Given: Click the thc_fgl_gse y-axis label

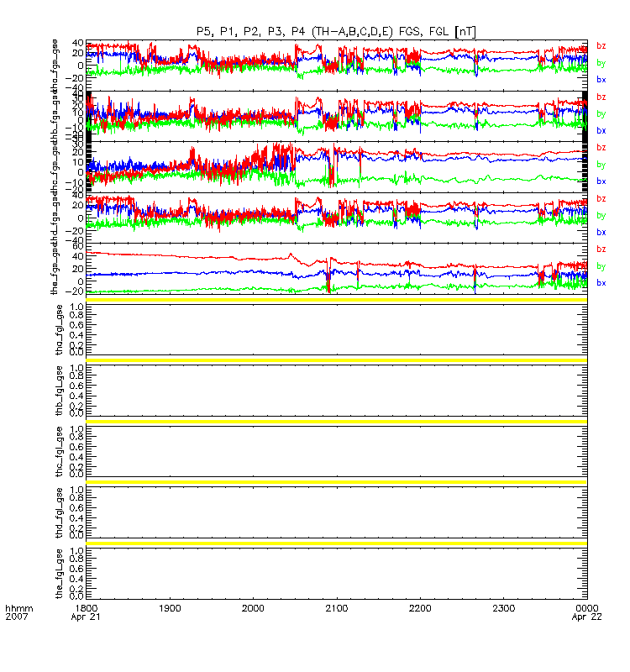Looking at the screenshot, I should [x=59, y=451].
